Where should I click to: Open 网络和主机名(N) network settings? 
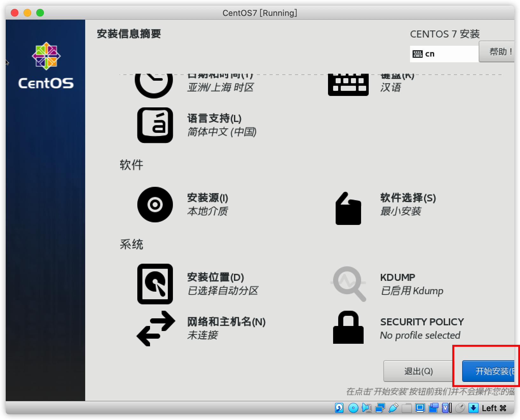[226, 322]
